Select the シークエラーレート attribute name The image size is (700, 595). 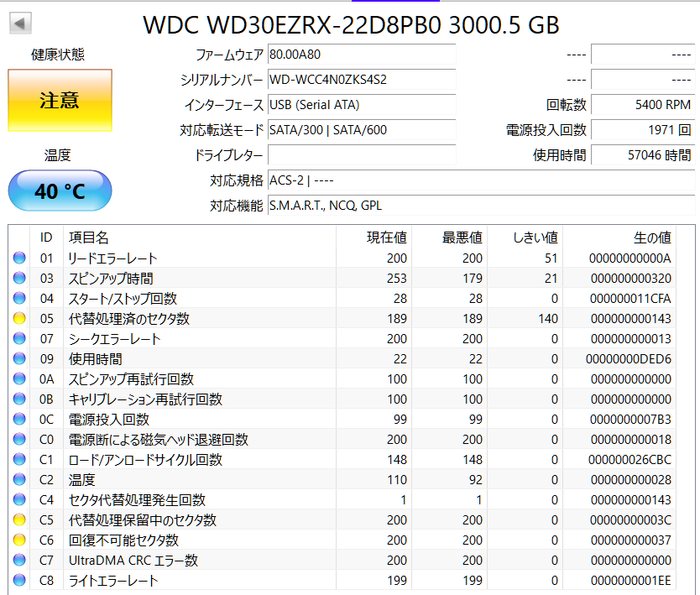114,339
